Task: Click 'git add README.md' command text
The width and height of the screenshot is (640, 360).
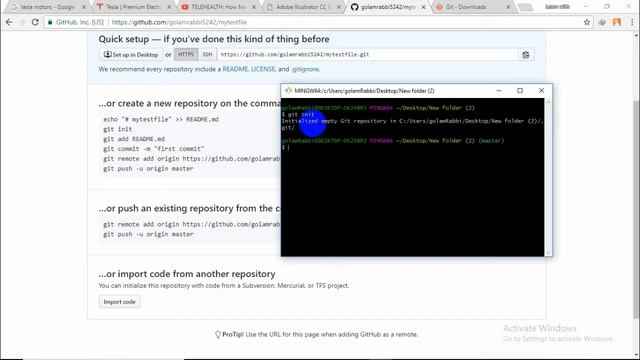Action: 134,139
